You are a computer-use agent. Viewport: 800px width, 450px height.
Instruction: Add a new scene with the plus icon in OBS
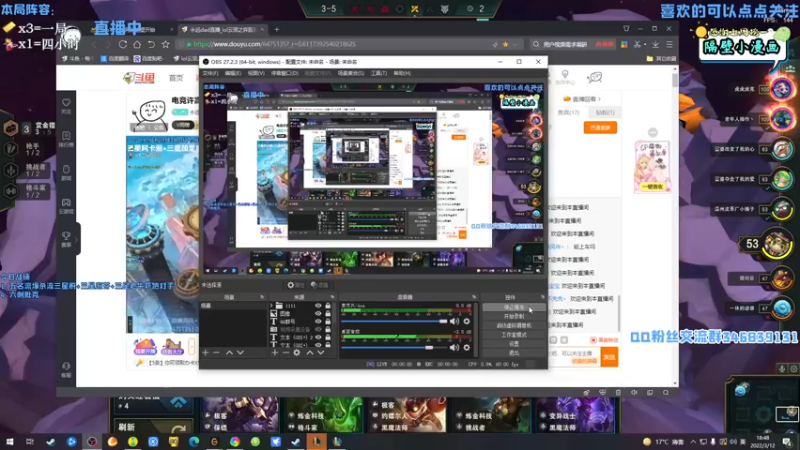point(205,353)
